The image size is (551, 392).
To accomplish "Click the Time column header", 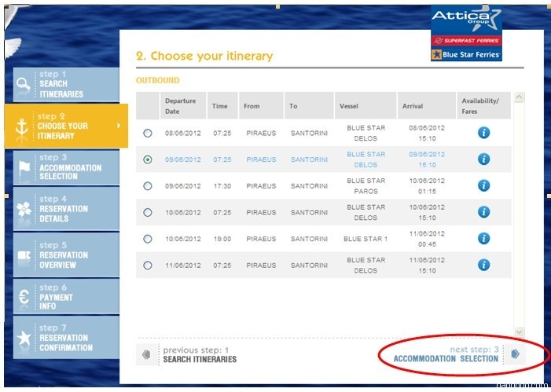I will point(222,106).
